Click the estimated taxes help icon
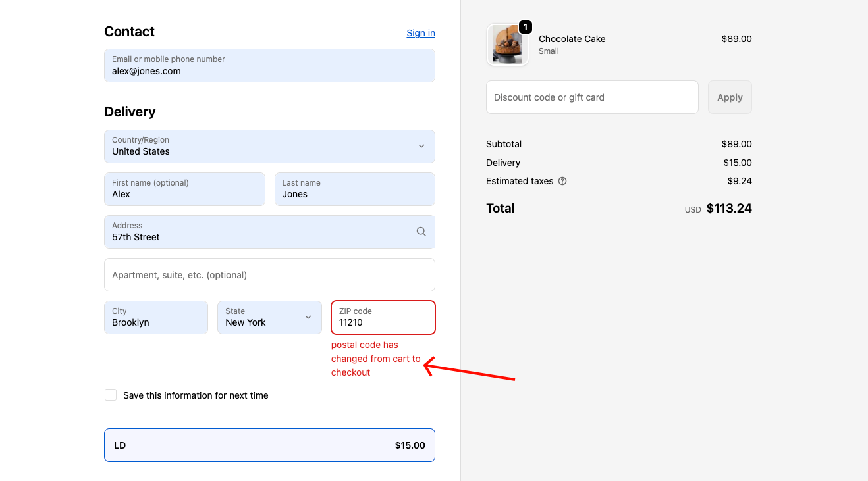868x481 pixels. coord(562,181)
